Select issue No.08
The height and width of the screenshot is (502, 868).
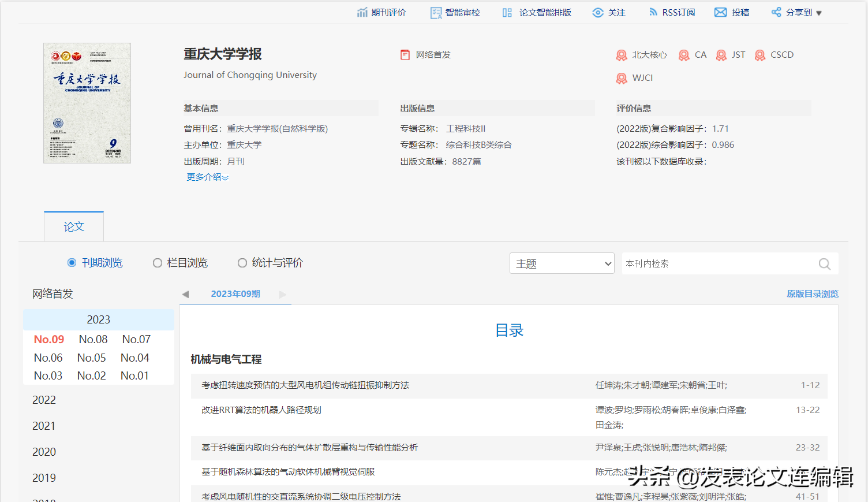coord(93,339)
